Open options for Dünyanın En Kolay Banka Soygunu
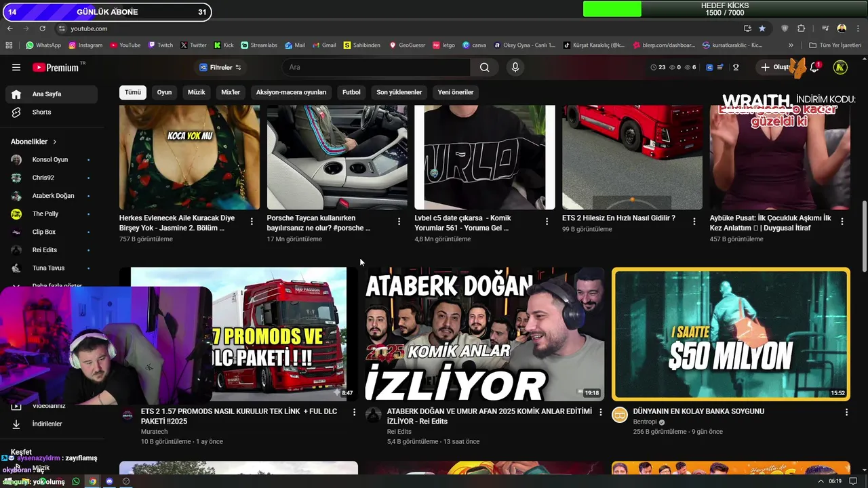This screenshot has height=488, width=868. point(846,412)
